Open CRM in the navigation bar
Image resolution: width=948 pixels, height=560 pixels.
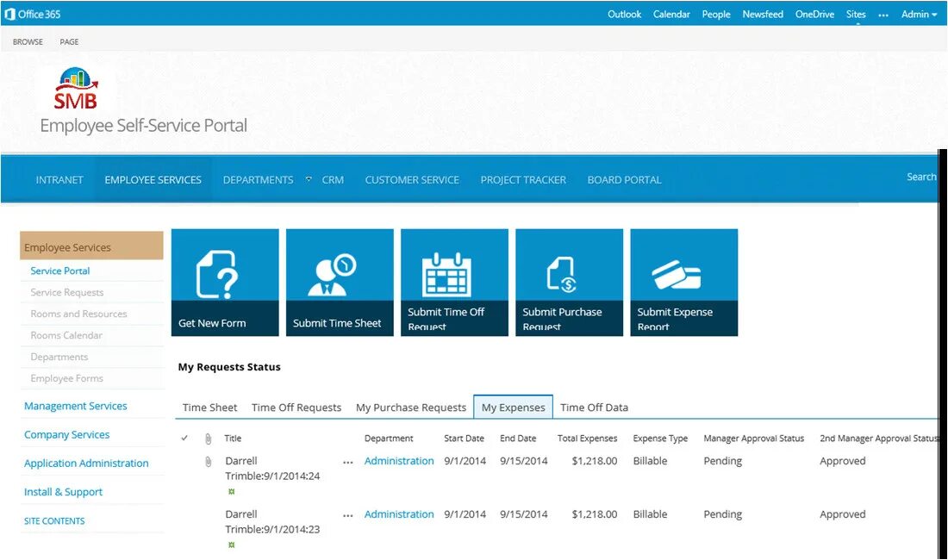point(333,179)
